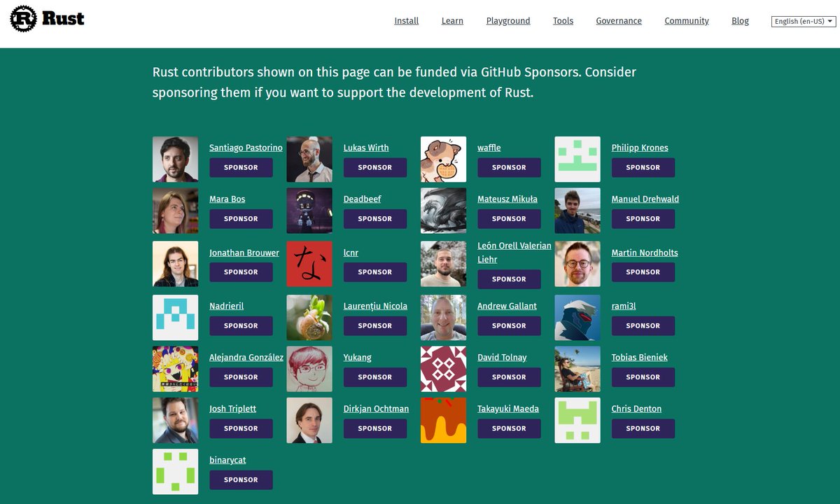Click Yukang's avatar drawing
This screenshot has height=504, width=840.
pos(309,369)
